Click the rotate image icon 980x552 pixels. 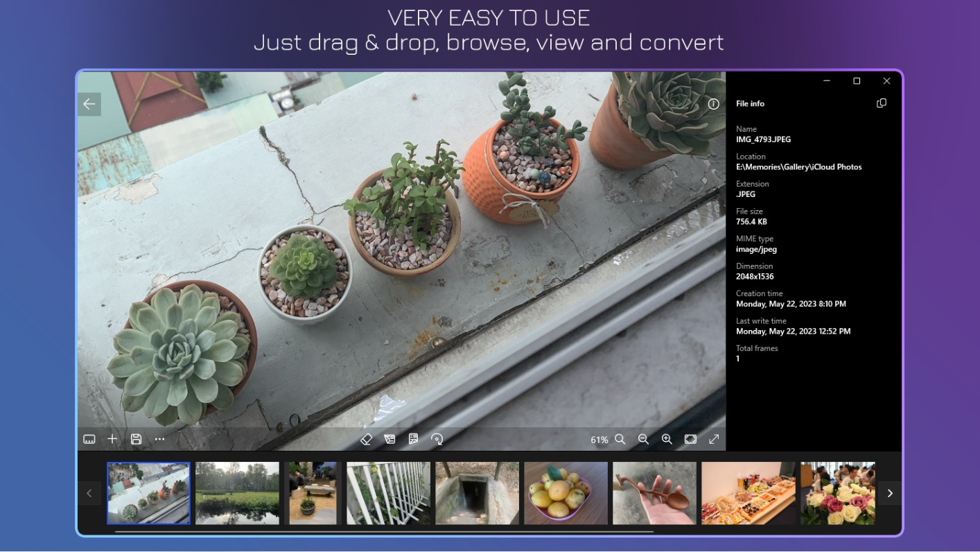(x=437, y=439)
